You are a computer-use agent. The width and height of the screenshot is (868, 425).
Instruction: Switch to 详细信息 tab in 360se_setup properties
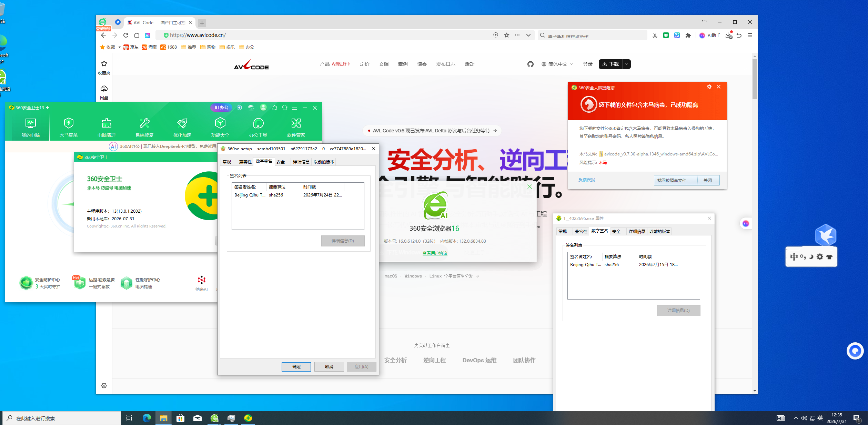301,162
